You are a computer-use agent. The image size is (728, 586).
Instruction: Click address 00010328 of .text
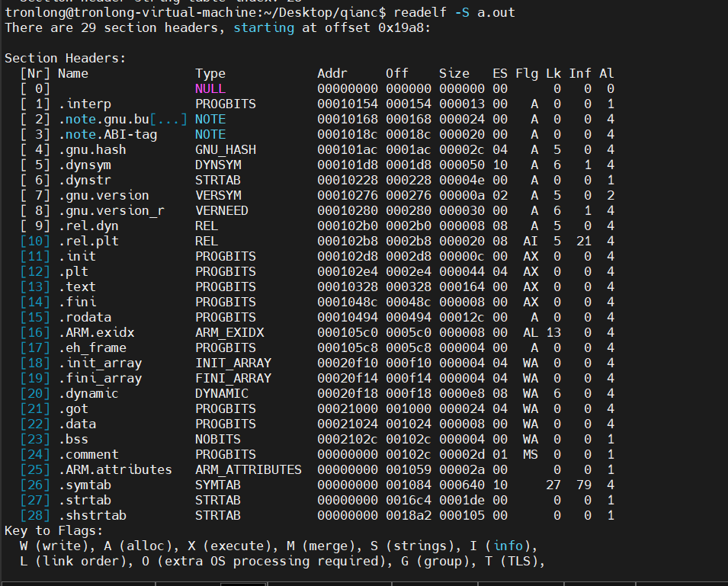tap(348, 287)
